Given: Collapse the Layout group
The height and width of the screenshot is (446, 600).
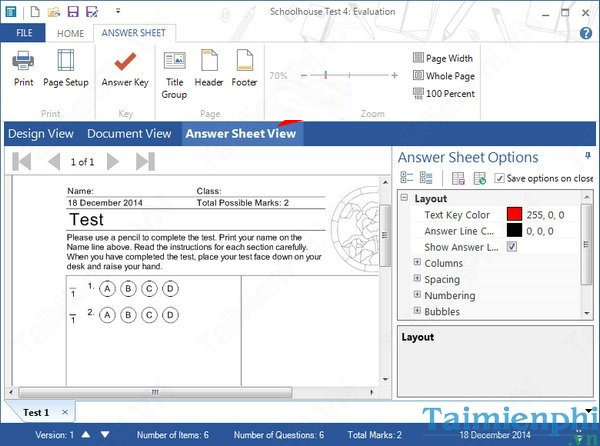Looking at the screenshot, I should point(404,198).
